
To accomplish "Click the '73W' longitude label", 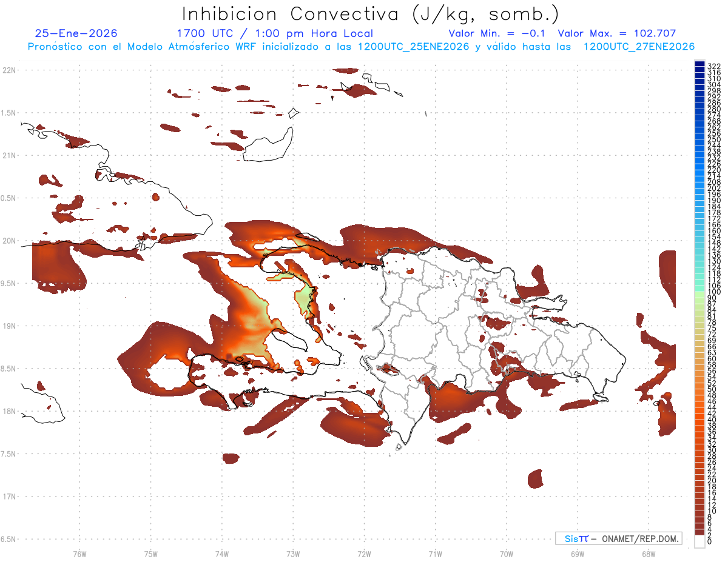I will (x=293, y=554).
